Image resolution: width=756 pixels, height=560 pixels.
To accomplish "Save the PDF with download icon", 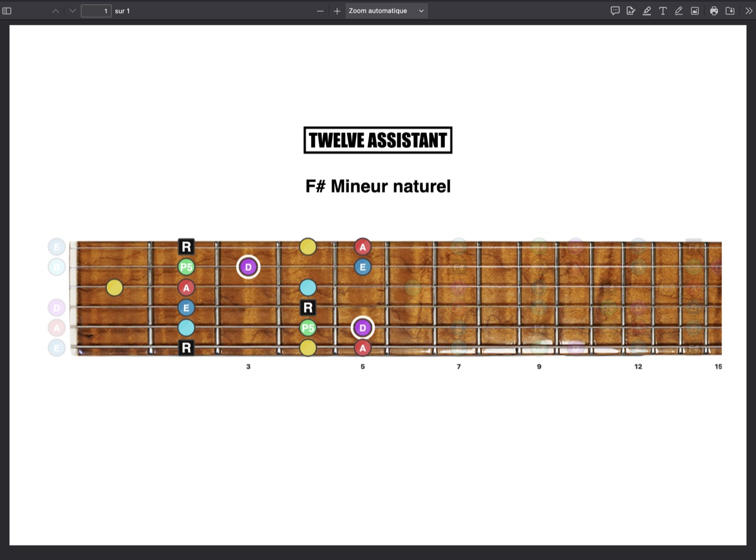I will click(x=730, y=11).
